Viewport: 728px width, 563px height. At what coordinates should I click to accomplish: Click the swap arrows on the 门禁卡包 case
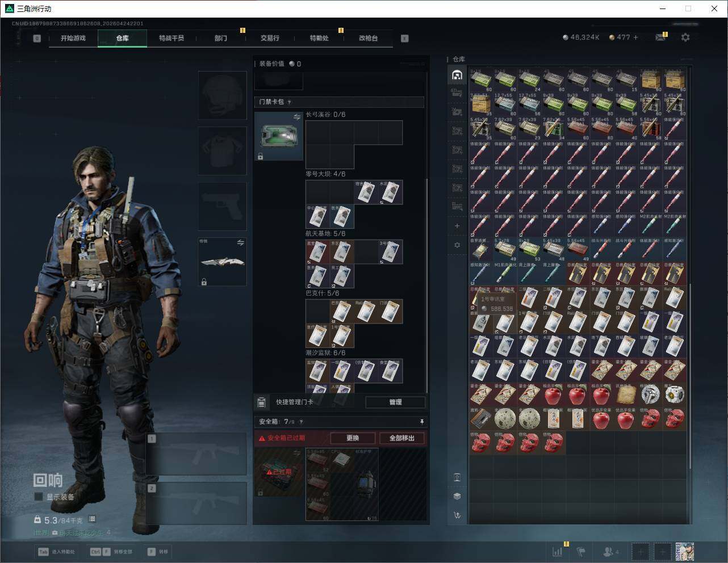click(x=296, y=117)
